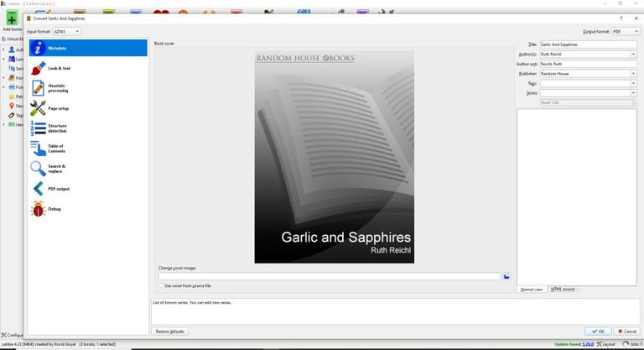The width and height of the screenshot is (644, 350).
Task: Switch to the Normal view tab
Action: 532,289
